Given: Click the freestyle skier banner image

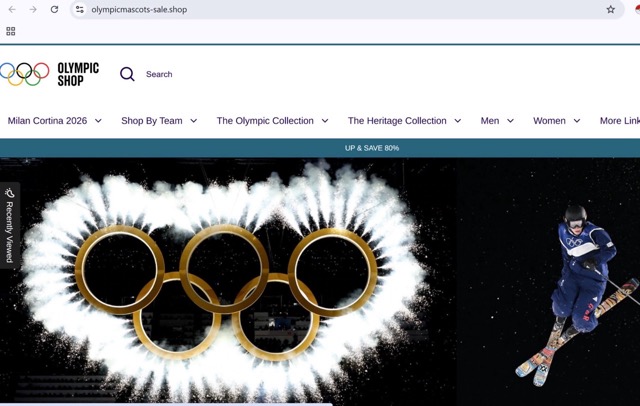Looking at the screenshot, I should click(549, 282).
